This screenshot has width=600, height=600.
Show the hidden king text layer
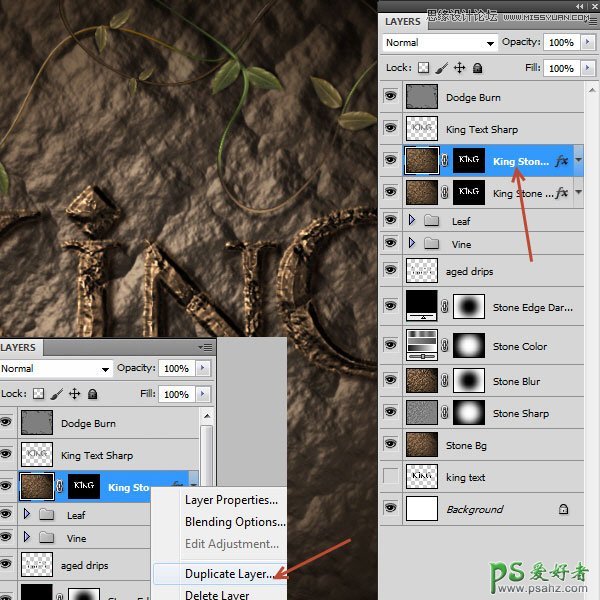[x=390, y=477]
